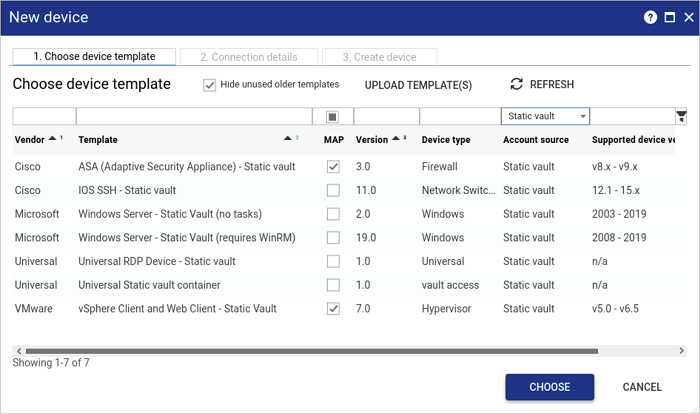Click Upload Template(s)
Screen dimensions: 700x414
point(418,85)
